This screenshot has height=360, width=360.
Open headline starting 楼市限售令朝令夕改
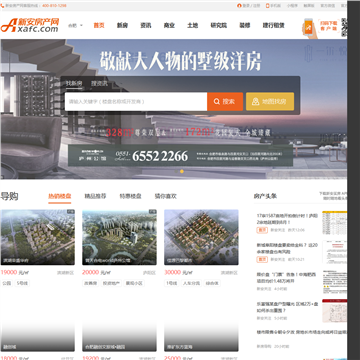pyautogui.click(x=302, y=332)
